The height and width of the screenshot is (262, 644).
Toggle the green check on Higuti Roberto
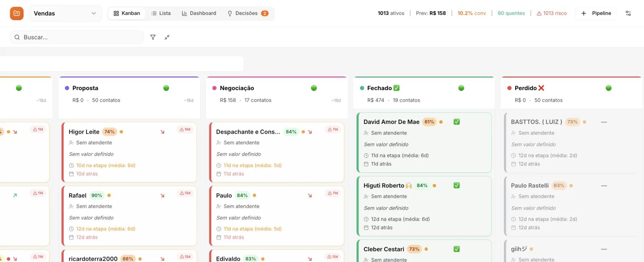tap(456, 186)
